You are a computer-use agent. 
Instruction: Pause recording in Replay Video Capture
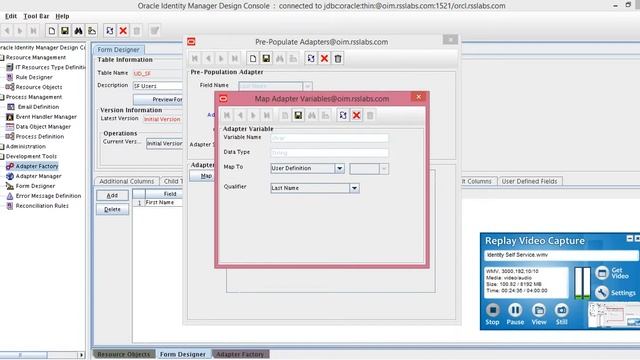pos(515,314)
